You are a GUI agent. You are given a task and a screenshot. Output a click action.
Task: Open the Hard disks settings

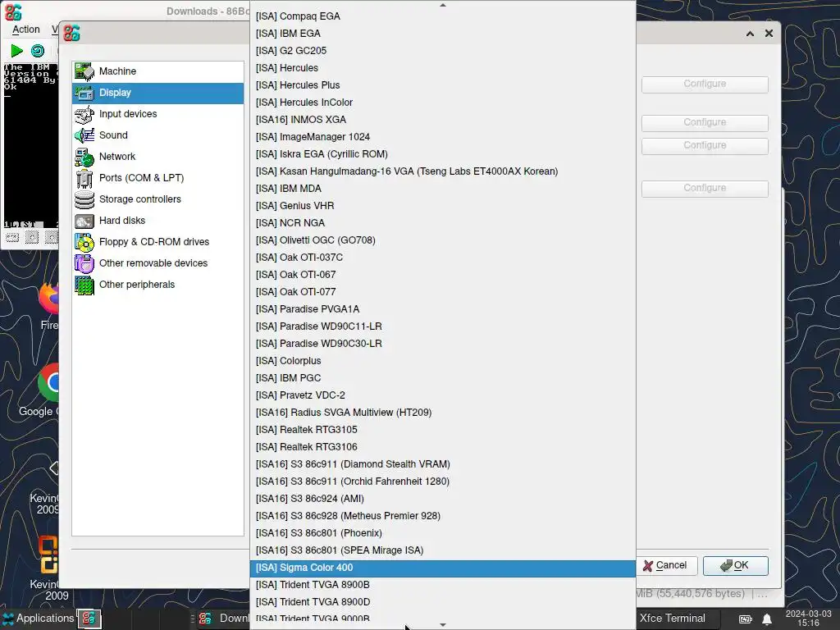[x=157, y=221]
